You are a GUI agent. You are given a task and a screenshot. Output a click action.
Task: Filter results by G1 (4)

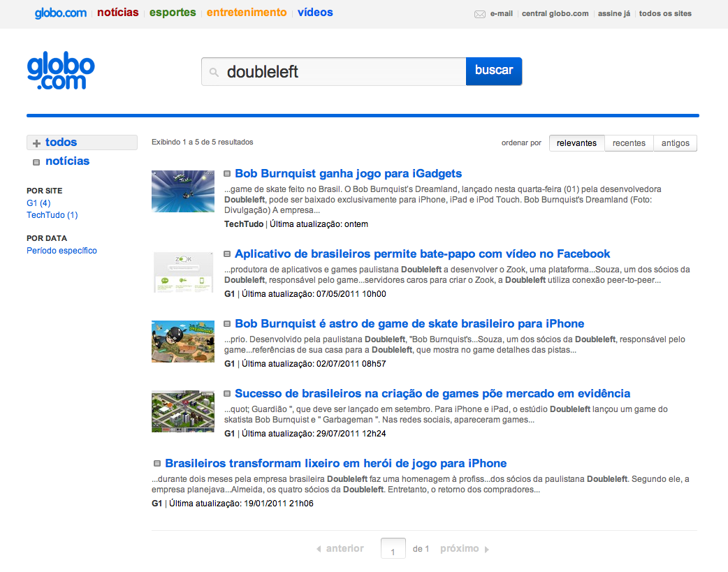click(x=38, y=203)
